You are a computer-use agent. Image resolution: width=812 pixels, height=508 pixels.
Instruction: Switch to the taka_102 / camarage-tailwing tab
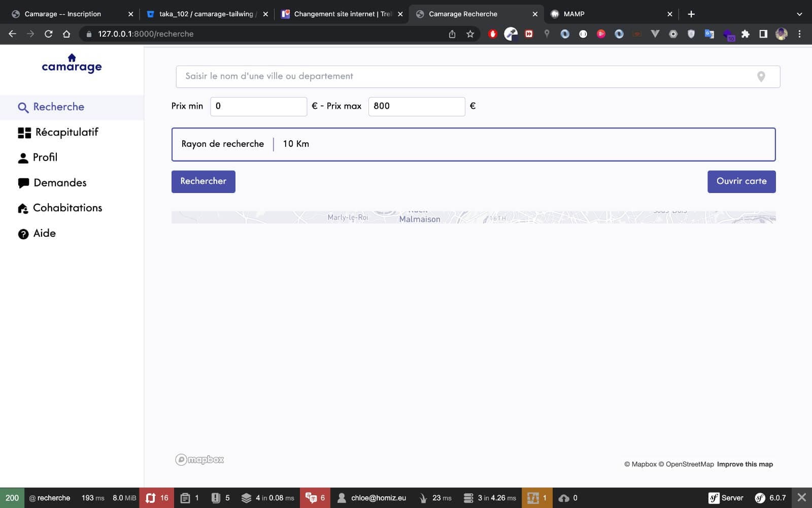pyautogui.click(x=206, y=14)
